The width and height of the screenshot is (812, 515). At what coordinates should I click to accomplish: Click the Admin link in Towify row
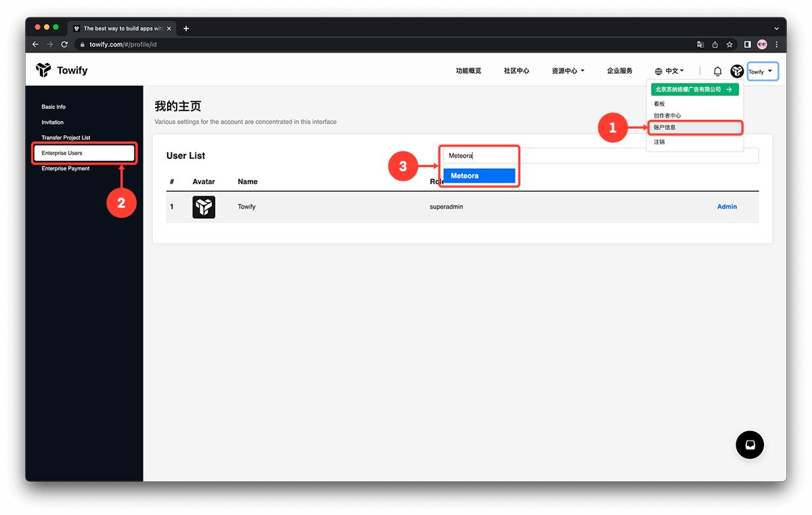[x=727, y=207]
